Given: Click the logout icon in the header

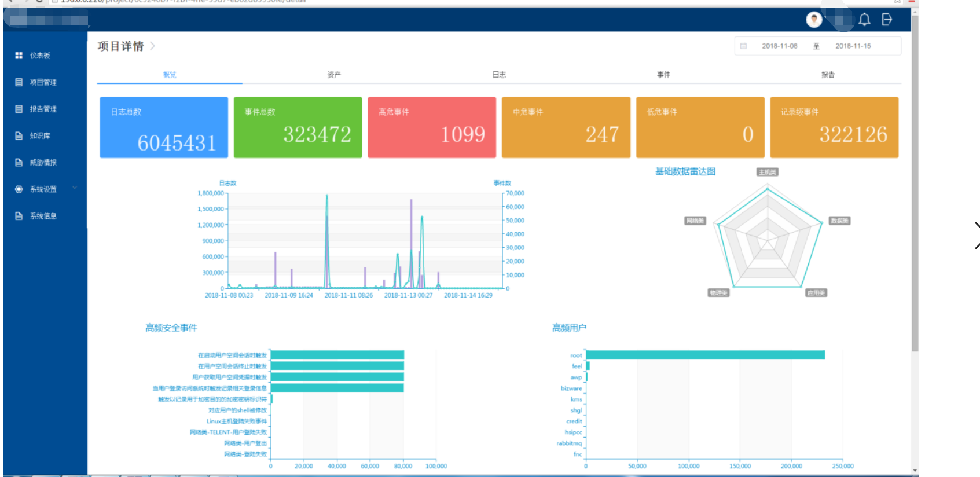Looking at the screenshot, I should pos(887,20).
